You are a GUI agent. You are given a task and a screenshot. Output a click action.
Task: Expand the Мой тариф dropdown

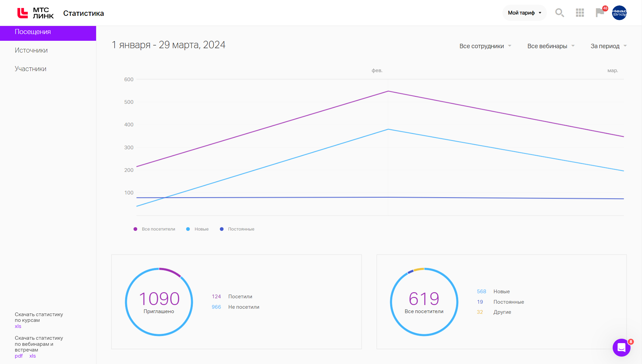[x=524, y=13]
